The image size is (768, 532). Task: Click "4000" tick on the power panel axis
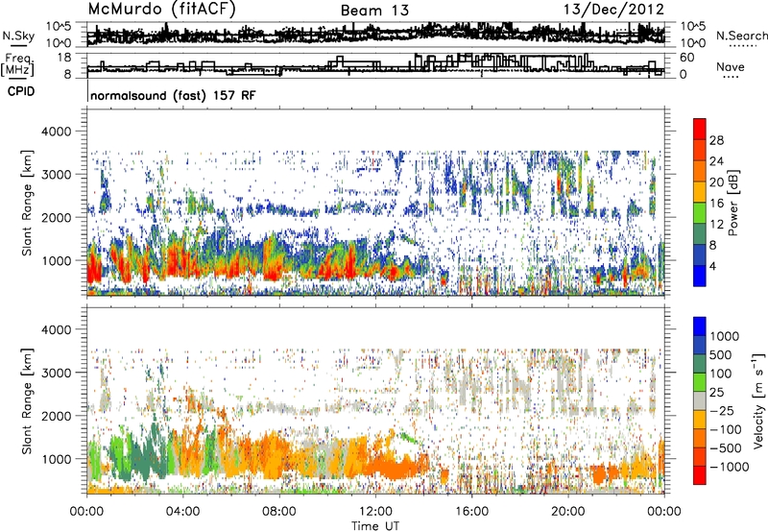click(56, 132)
